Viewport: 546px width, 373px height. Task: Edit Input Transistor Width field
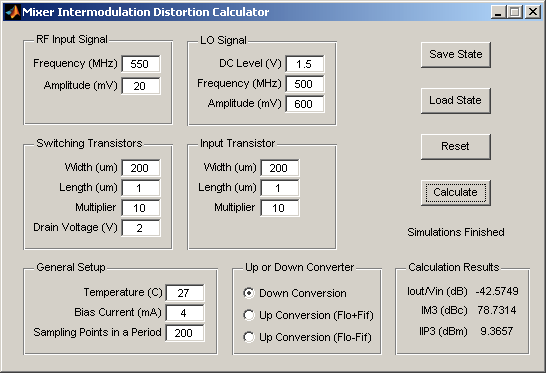tap(279, 168)
